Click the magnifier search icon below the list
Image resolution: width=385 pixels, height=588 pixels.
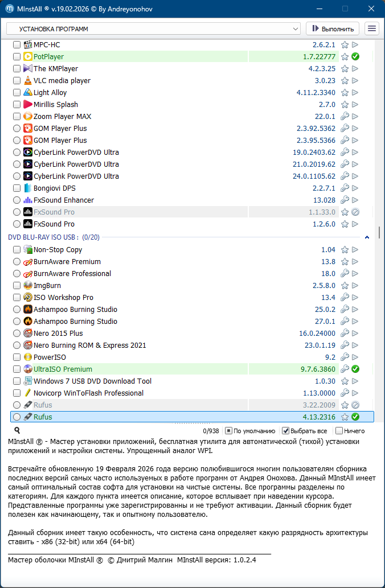(x=17, y=431)
